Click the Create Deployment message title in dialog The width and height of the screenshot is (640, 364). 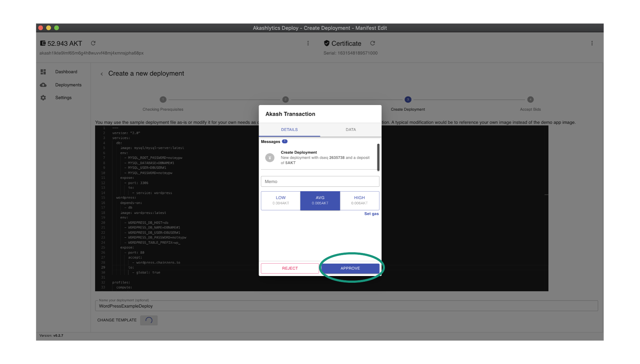299,153
